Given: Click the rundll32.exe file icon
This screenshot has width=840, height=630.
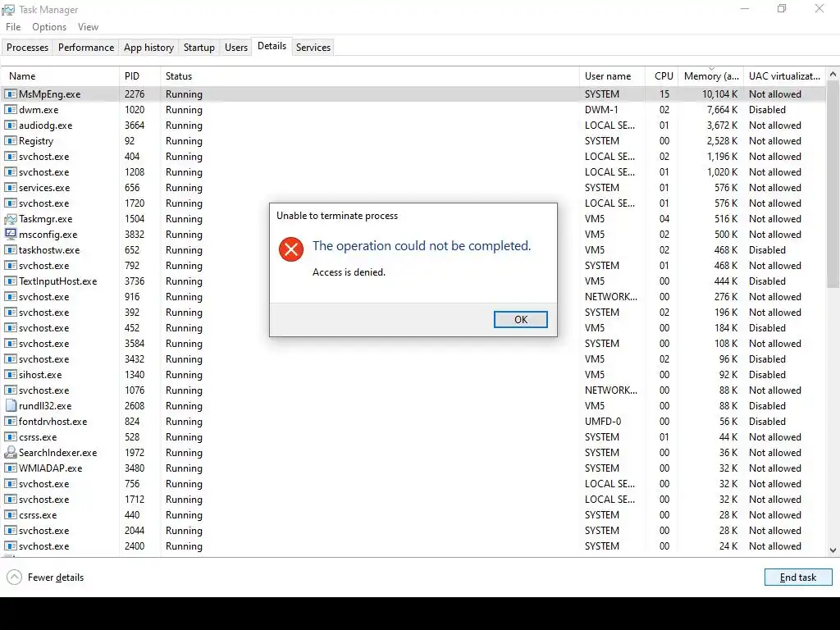Looking at the screenshot, I should point(10,405).
